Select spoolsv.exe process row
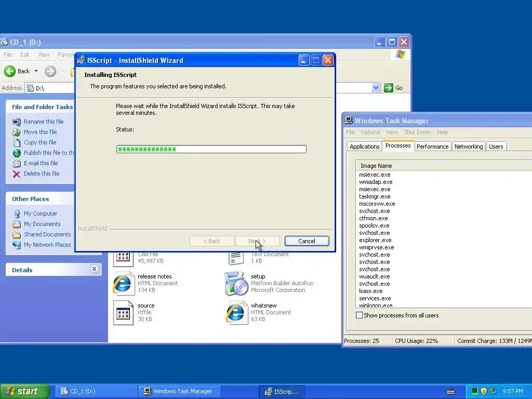 [374, 225]
